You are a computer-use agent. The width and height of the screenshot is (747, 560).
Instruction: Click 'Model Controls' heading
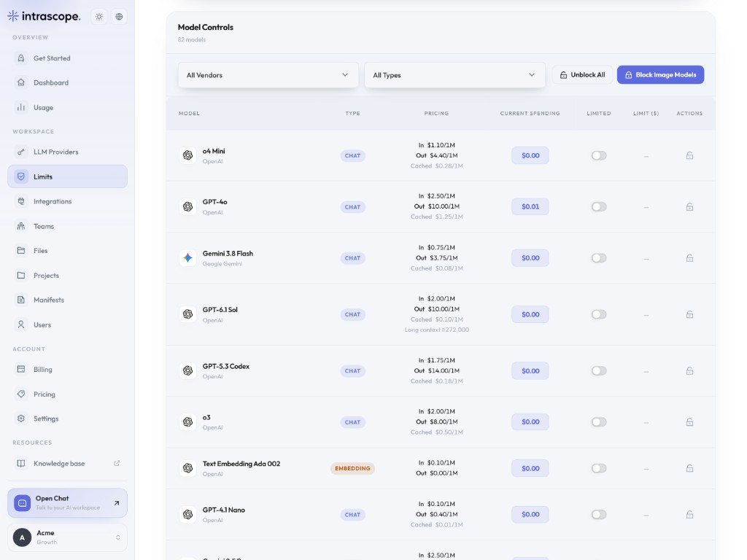205,27
